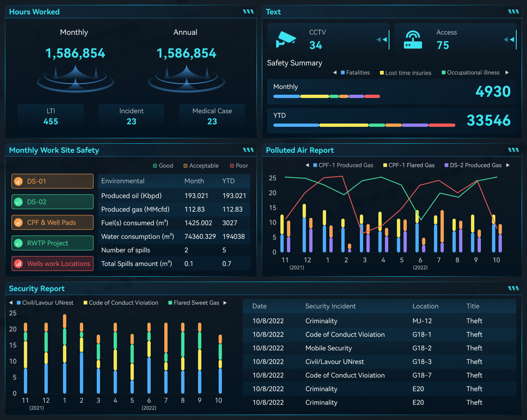Viewport: 527px width, 420px height.
Task: Click the Annual hours worked value
Action: 186,53
